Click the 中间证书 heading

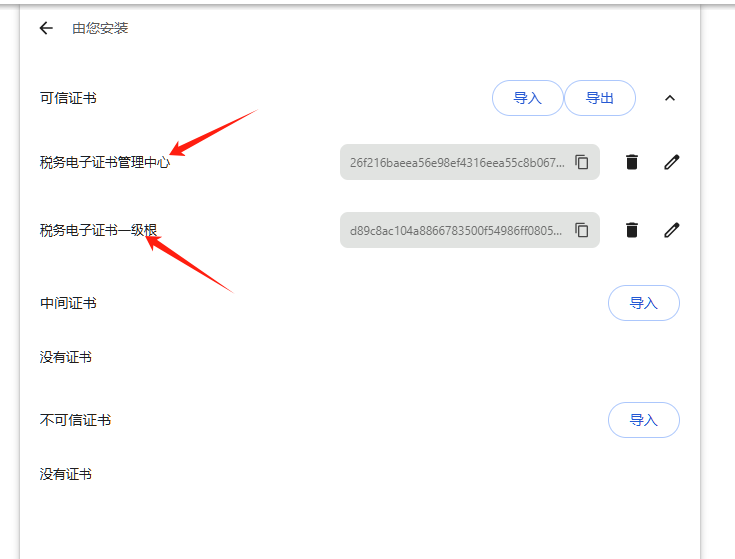68,303
